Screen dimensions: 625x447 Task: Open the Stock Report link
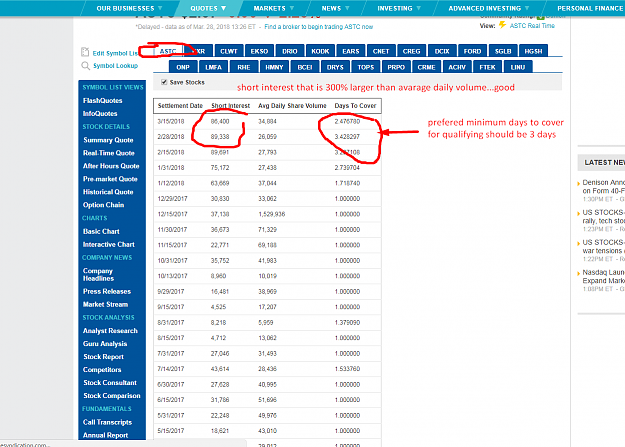104,357
